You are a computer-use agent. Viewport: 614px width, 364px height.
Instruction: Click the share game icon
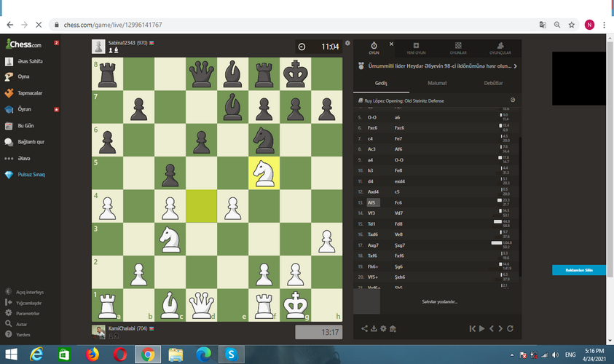[x=364, y=329]
